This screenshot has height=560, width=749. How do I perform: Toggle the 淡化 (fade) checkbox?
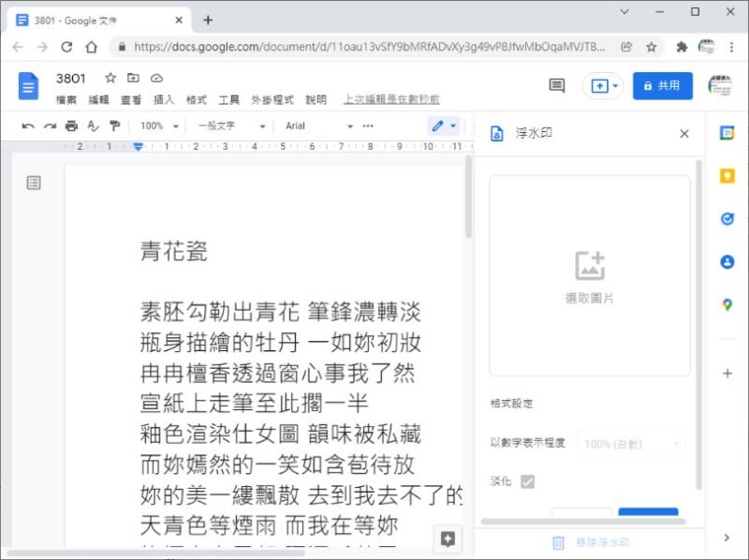[528, 481]
